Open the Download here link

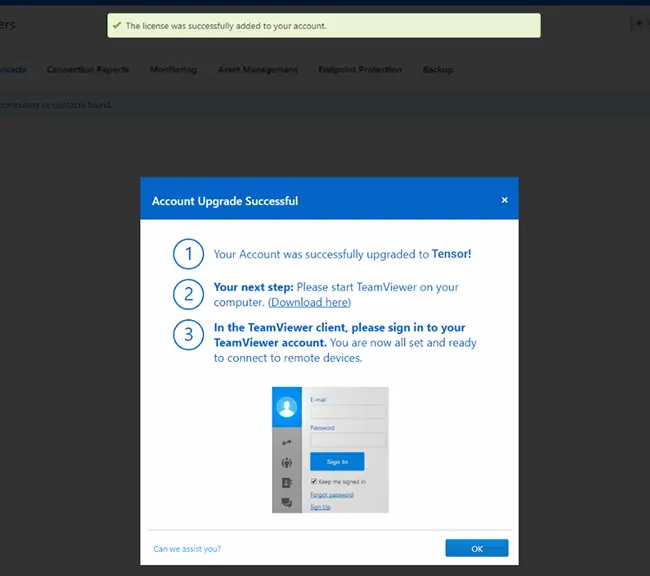(309, 302)
